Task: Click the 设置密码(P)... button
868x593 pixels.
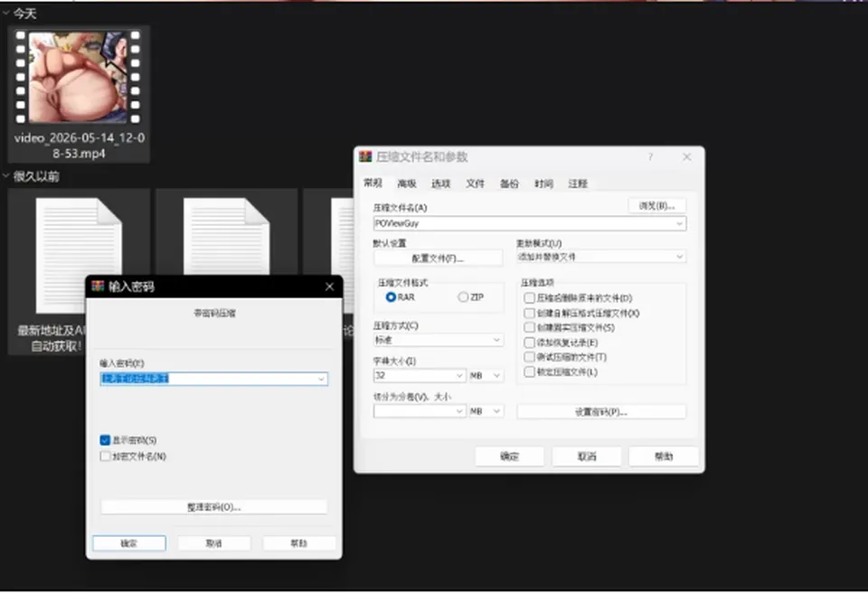Action: [x=601, y=412]
